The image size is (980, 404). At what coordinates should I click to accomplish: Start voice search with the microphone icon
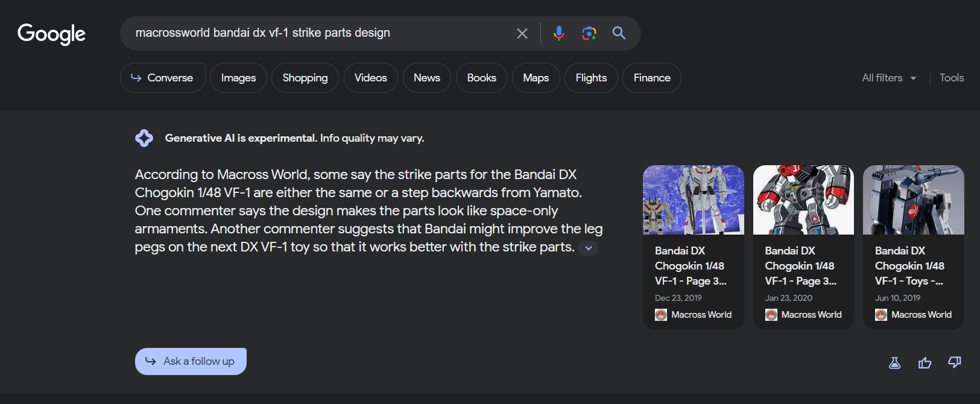pyautogui.click(x=559, y=33)
